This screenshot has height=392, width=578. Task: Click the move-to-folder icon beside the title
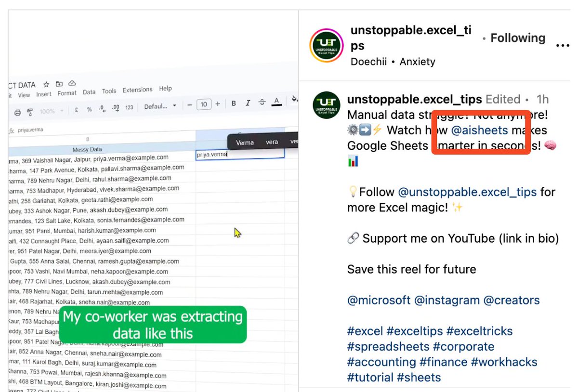point(60,84)
